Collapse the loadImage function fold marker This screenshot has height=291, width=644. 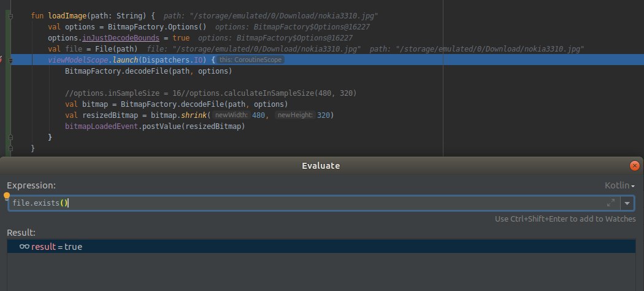coord(10,17)
